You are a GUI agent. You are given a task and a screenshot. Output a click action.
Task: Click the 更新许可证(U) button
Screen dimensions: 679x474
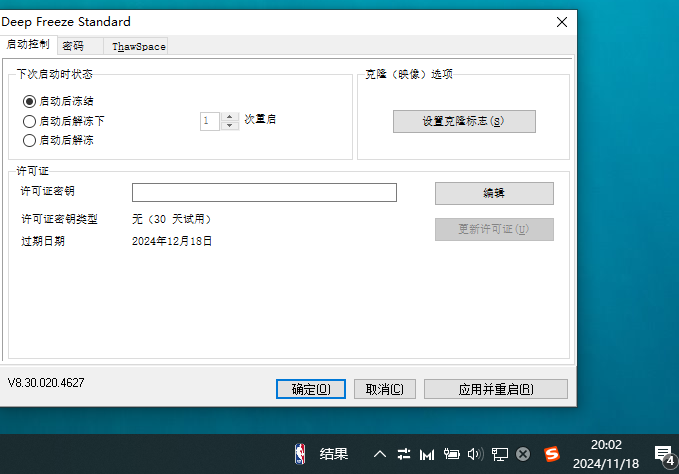point(494,229)
